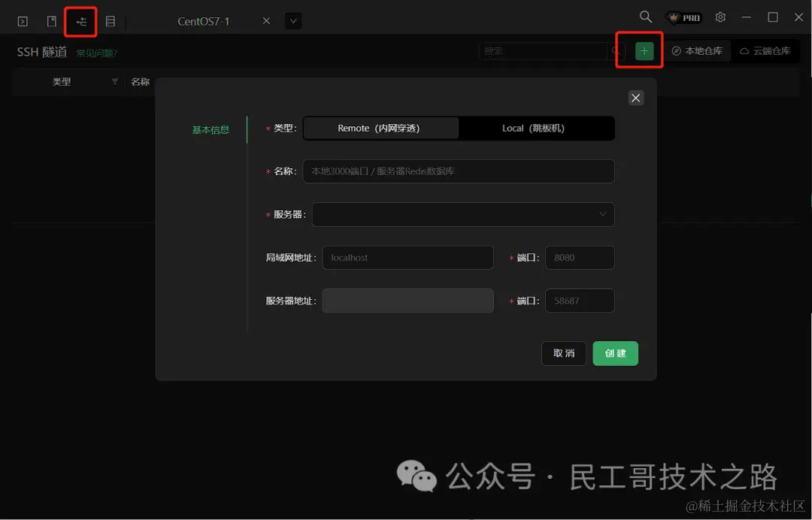
Task: Open the SSH tunnel panel icon
Action: (x=81, y=21)
